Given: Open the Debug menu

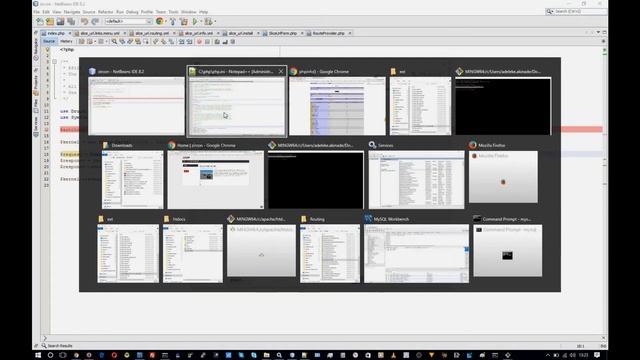Looking at the screenshot, I should (132, 12).
